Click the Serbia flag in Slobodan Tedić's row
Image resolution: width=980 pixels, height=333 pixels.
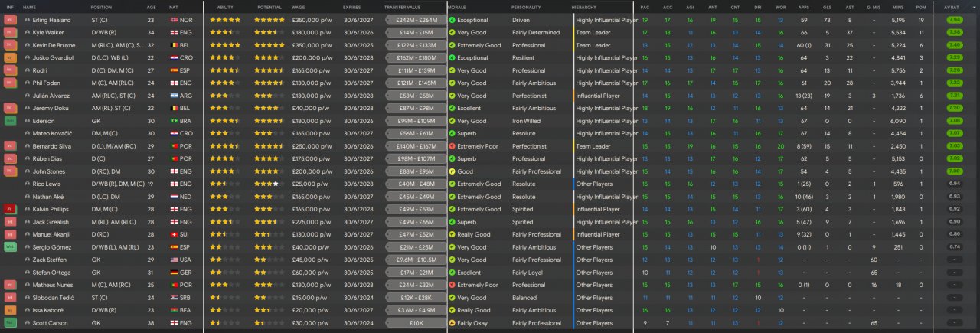[174, 298]
